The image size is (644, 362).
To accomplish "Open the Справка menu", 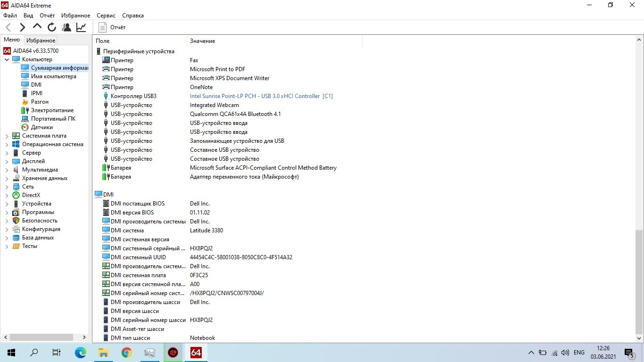I will (x=132, y=16).
